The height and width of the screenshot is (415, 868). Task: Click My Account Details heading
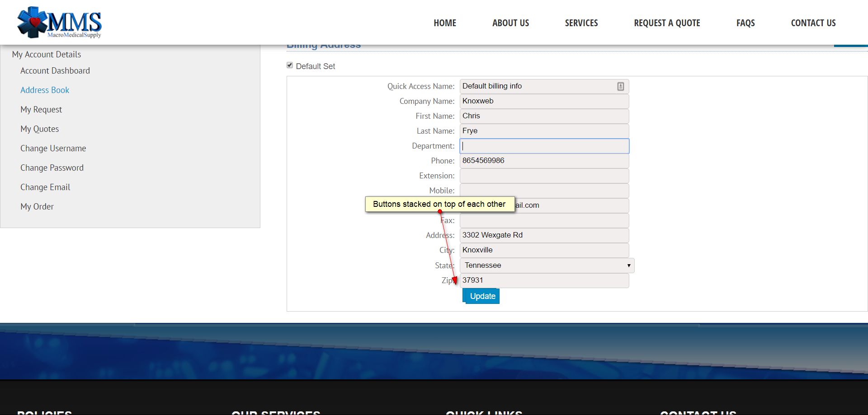[47, 55]
